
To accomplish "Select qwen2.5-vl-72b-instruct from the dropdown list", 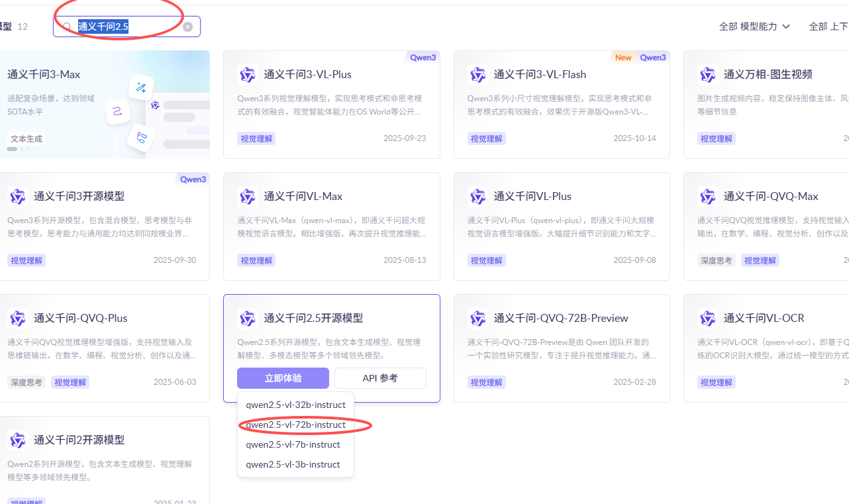I will coord(295,425).
